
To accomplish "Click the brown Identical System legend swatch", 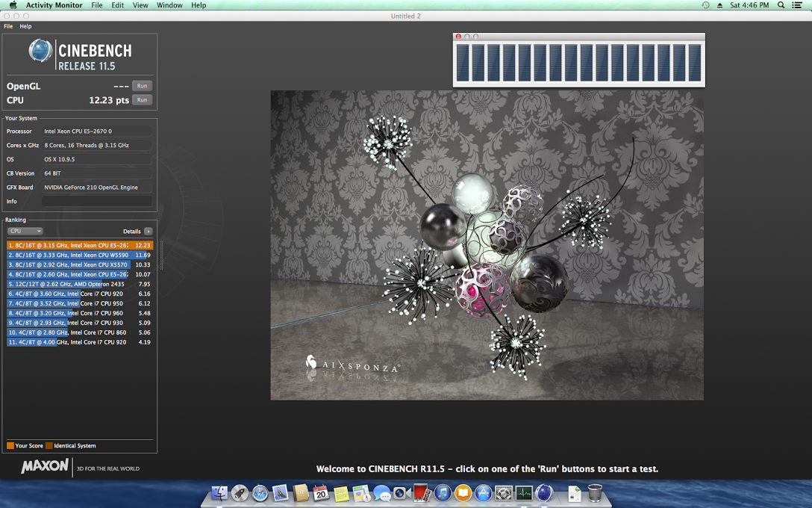I will (49, 445).
